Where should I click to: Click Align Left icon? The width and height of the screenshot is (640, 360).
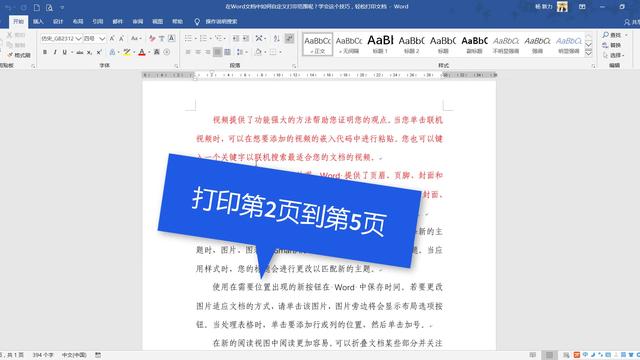tap(188, 52)
